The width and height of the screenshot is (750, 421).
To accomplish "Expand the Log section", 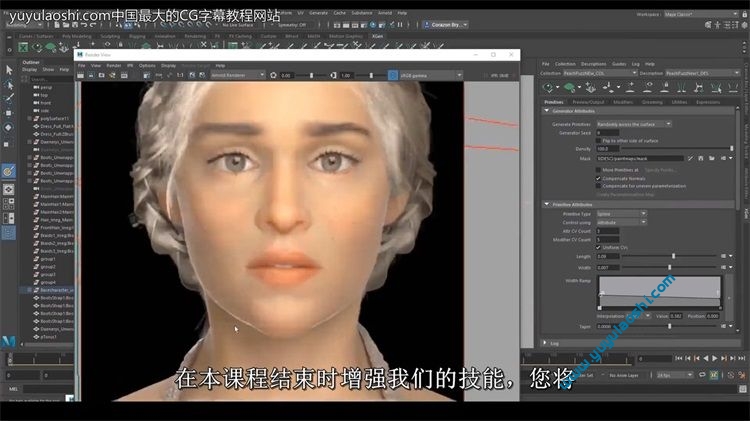I will click(545, 343).
